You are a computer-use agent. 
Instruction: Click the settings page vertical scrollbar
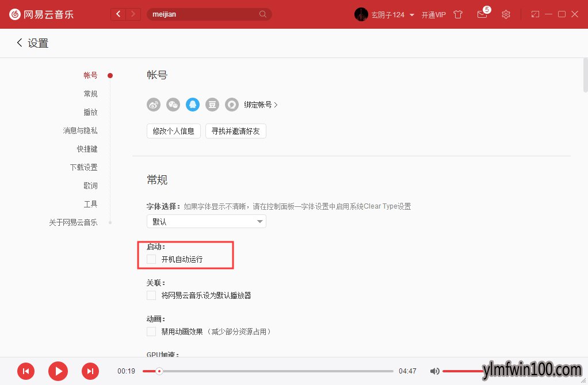(x=585, y=75)
